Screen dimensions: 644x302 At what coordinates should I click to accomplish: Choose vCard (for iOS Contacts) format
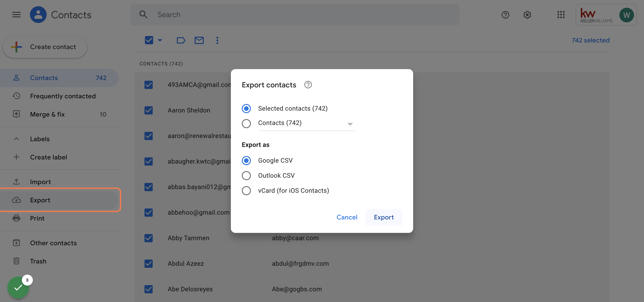[246, 190]
